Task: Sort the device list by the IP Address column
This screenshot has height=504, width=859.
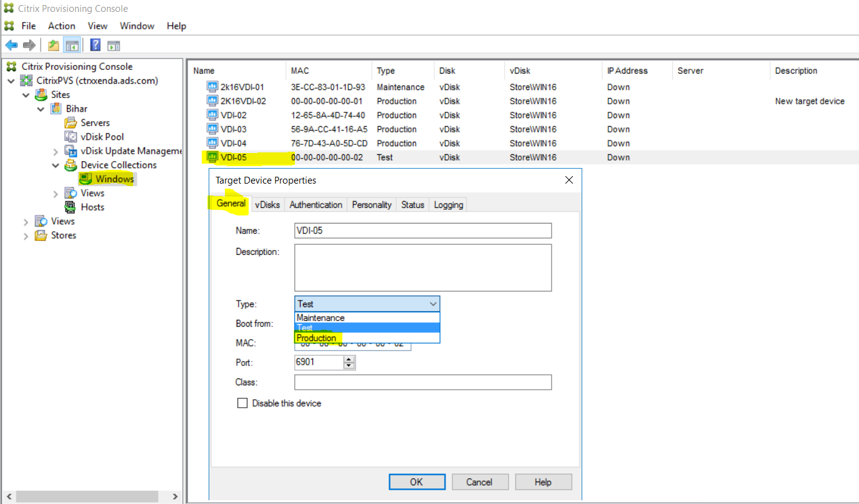Action: [x=637, y=71]
